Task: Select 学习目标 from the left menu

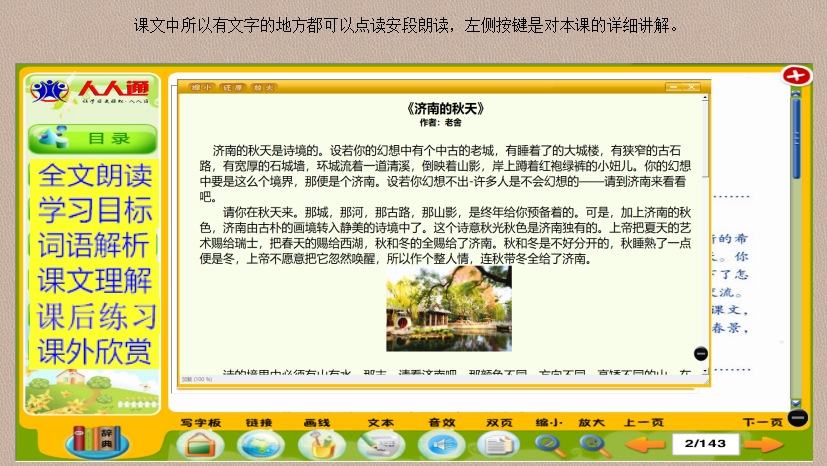Action: coord(93,211)
